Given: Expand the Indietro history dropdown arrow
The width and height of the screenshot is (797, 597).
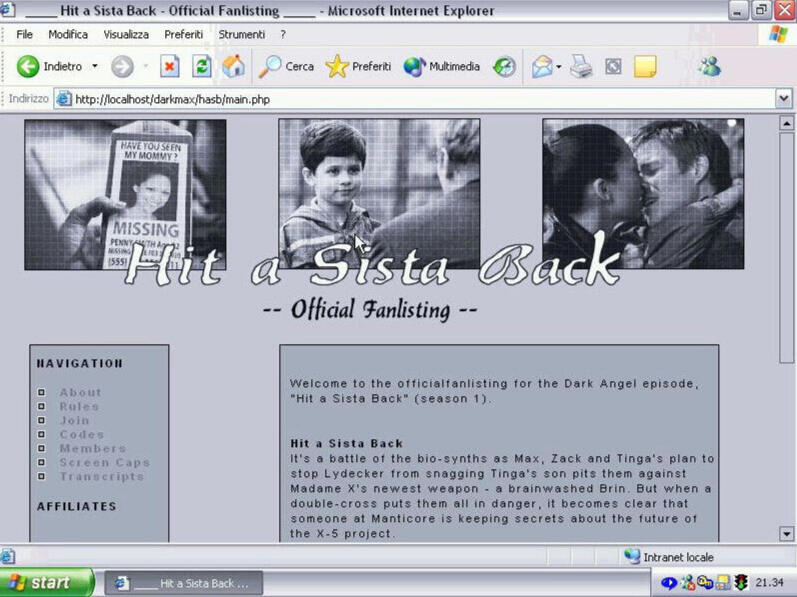Looking at the screenshot, I should pos(95,67).
